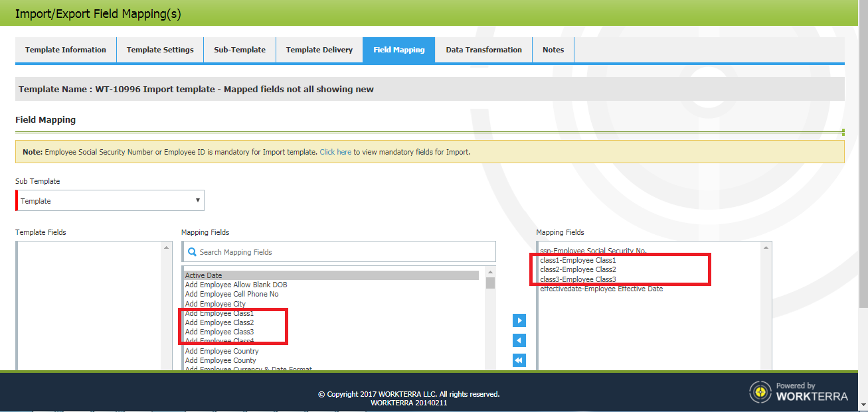Switch to the Template Delivery tab
Screen dimensions: 868x412
[319, 49]
